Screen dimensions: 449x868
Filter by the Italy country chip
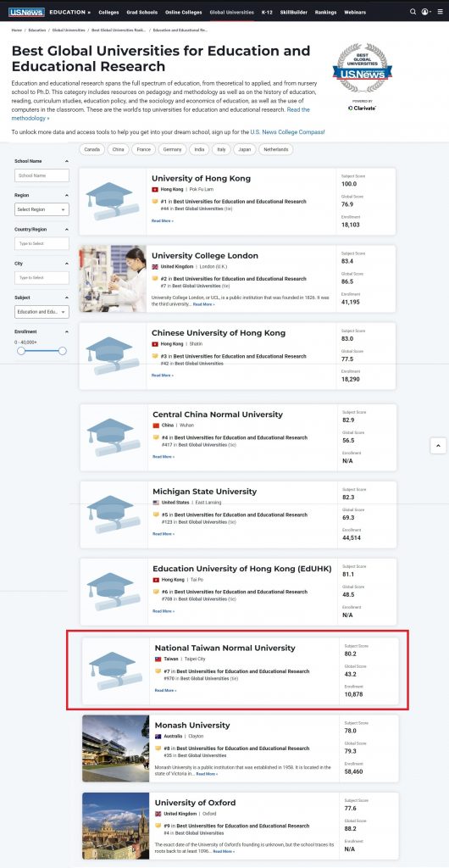pos(222,149)
